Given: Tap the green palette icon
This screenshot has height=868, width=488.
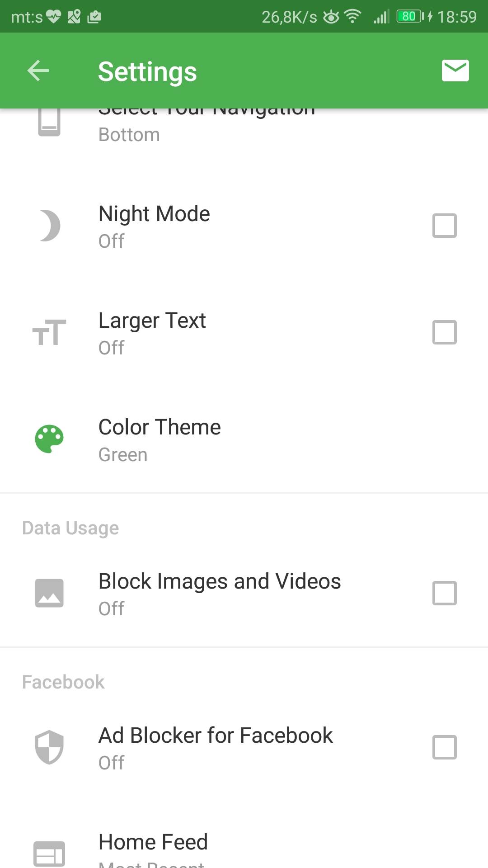Looking at the screenshot, I should pyautogui.click(x=49, y=439).
